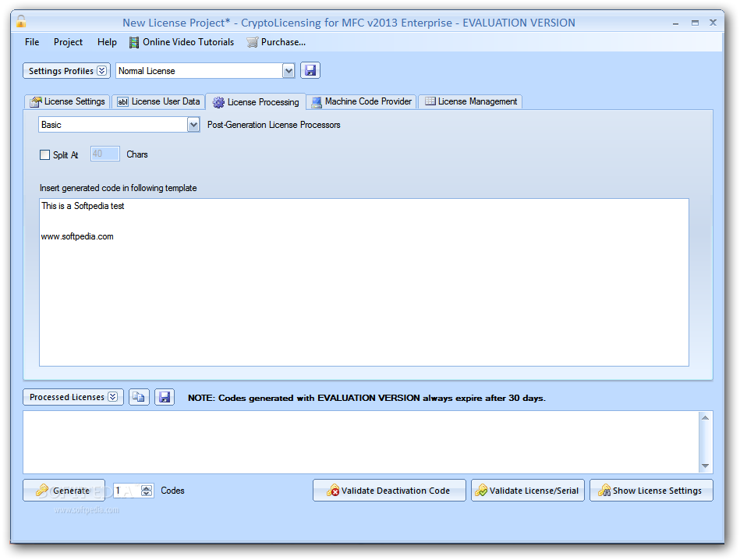Screen dimensions: 740x560
Task: Click Show License Settings button
Action: (x=651, y=491)
